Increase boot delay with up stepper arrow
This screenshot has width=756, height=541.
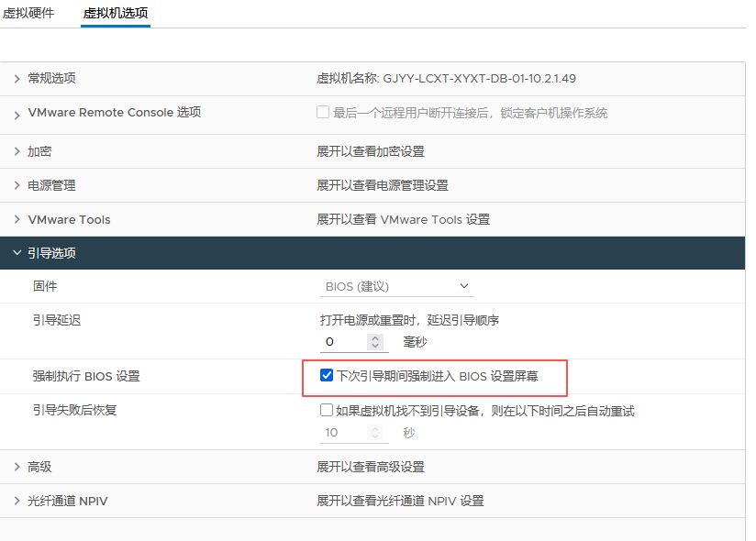(x=374, y=337)
